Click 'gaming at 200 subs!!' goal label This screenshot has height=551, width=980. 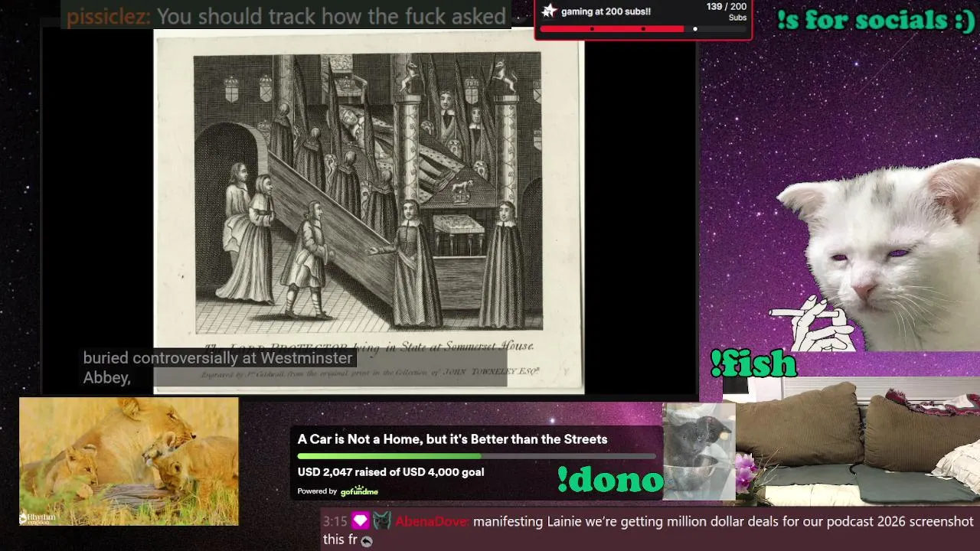point(606,11)
